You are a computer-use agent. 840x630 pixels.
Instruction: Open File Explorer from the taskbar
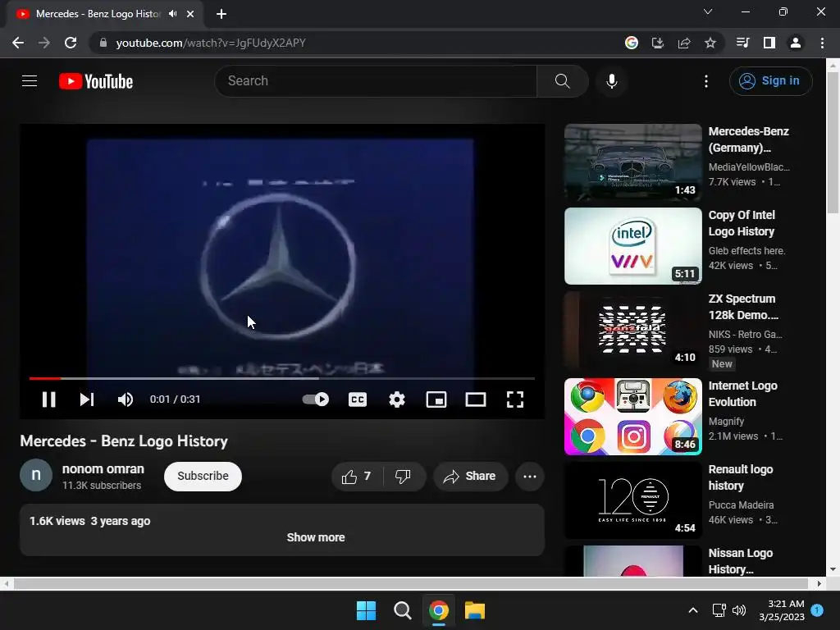pyautogui.click(x=475, y=610)
